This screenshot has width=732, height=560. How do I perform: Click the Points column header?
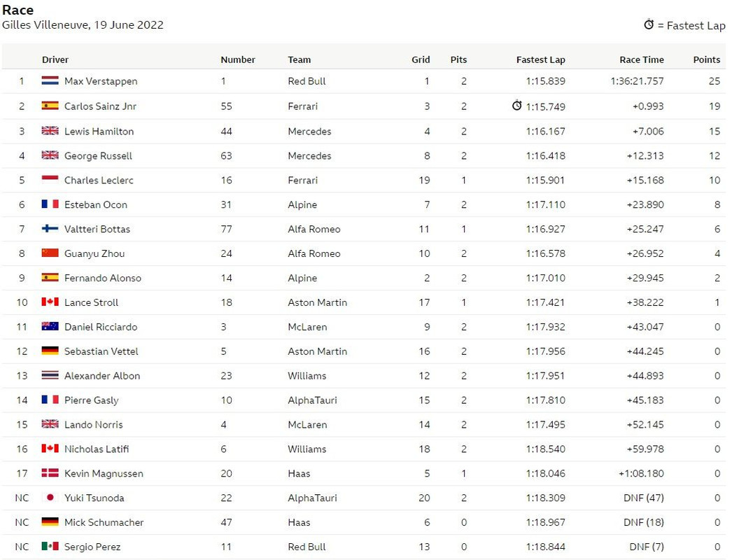pos(706,59)
